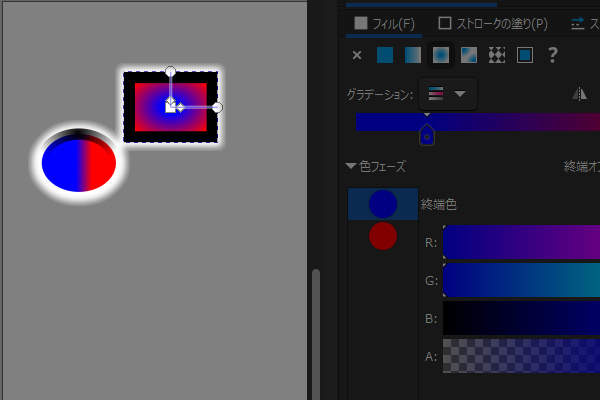Click the blue gradient stop handle

[427, 136]
